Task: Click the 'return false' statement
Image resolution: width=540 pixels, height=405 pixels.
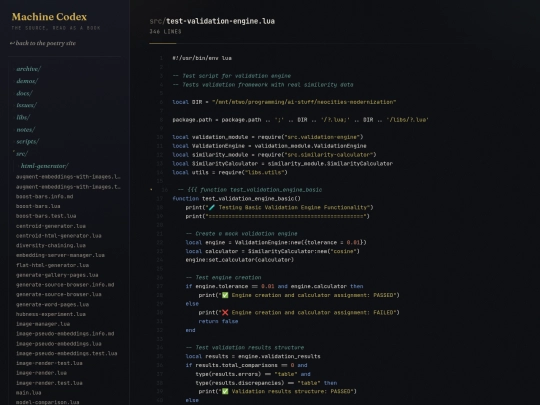Action: click(218, 321)
